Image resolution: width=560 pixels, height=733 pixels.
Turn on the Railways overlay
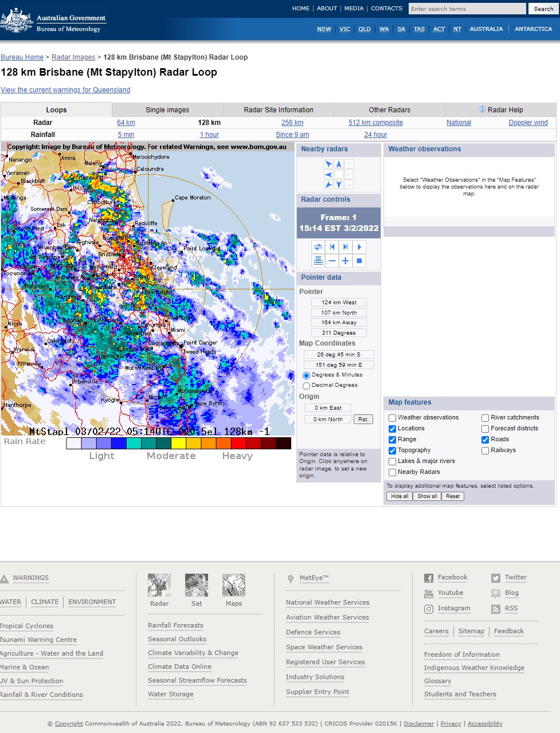coord(485,450)
